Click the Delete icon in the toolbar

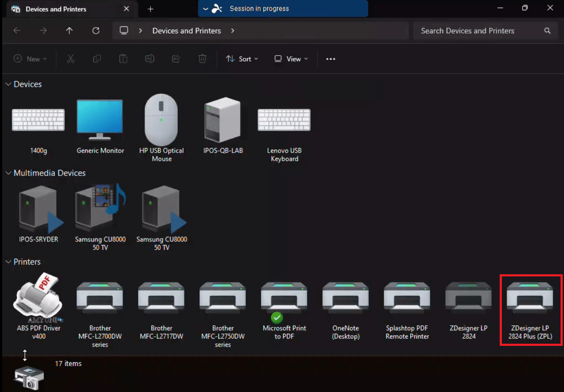pos(202,59)
